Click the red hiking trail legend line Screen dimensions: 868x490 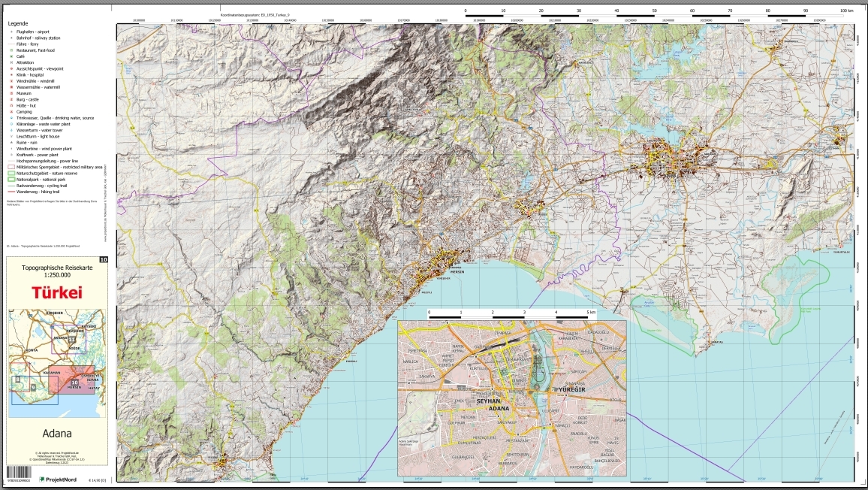tap(11, 192)
